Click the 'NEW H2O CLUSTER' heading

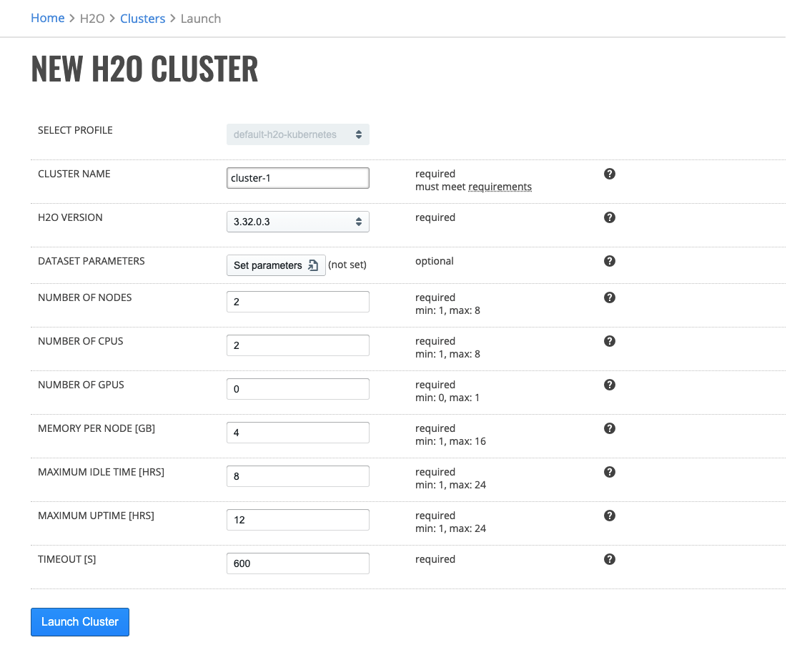(144, 69)
